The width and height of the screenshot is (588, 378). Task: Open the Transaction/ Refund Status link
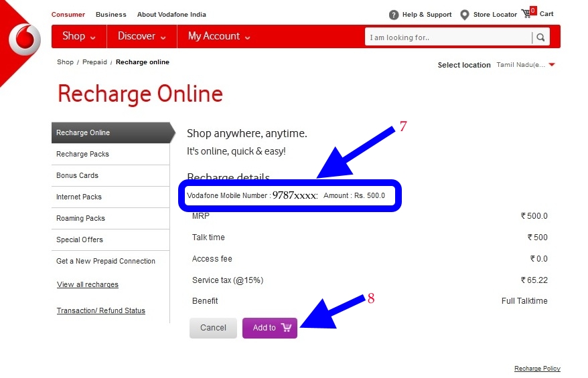(x=101, y=310)
